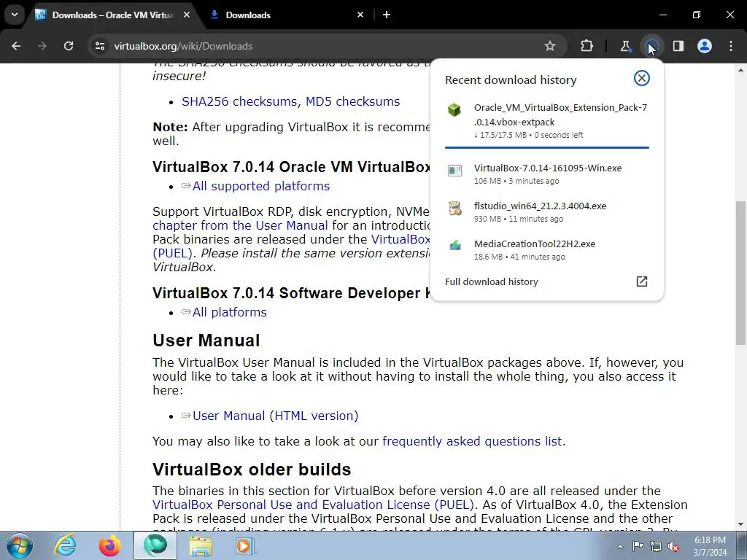Screen dimensions: 747x560
Task: Expand the tab search dropdown arrow
Action: click(x=15, y=15)
